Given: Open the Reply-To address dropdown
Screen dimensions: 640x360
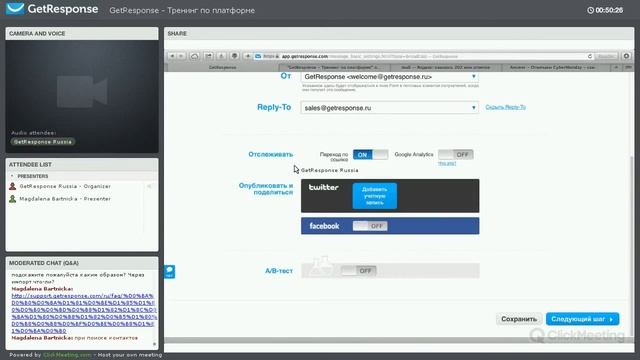Looking at the screenshot, I should tap(390, 108).
